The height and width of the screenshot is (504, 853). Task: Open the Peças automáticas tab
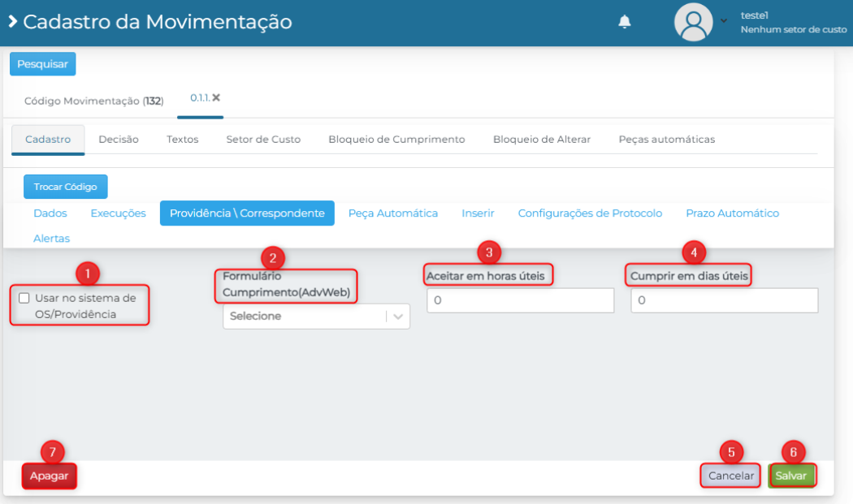[x=666, y=140]
